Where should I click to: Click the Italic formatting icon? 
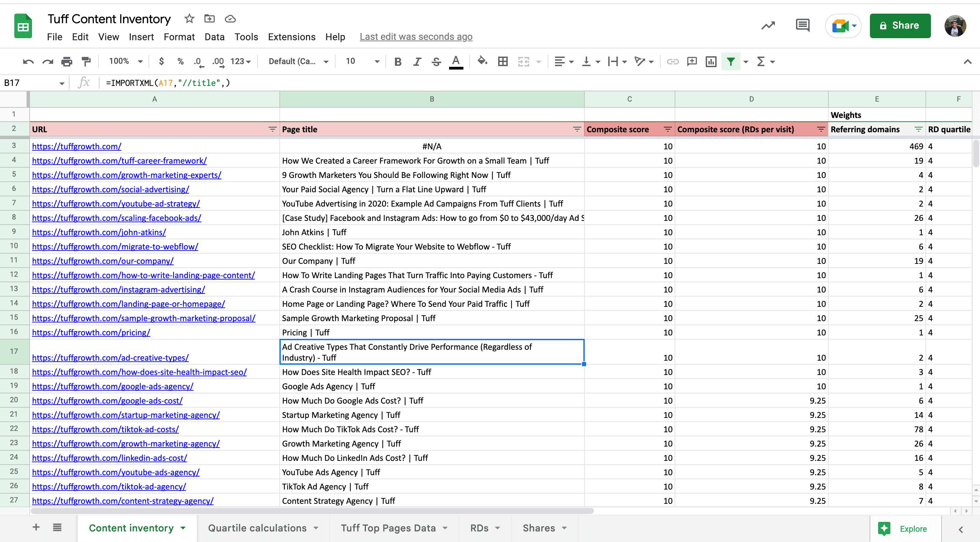(x=417, y=61)
